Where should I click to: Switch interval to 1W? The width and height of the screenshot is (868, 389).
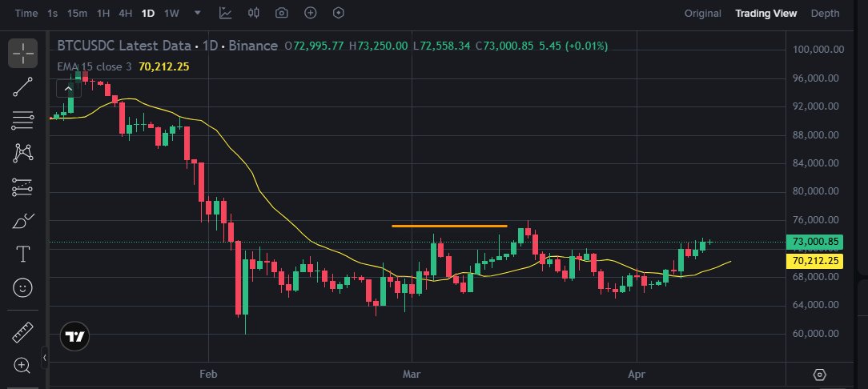pyautogui.click(x=171, y=14)
